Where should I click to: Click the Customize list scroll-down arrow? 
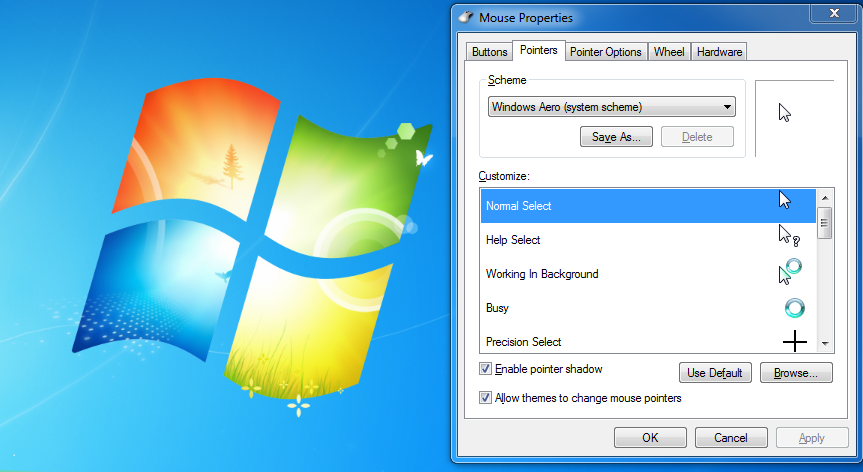tap(824, 344)
